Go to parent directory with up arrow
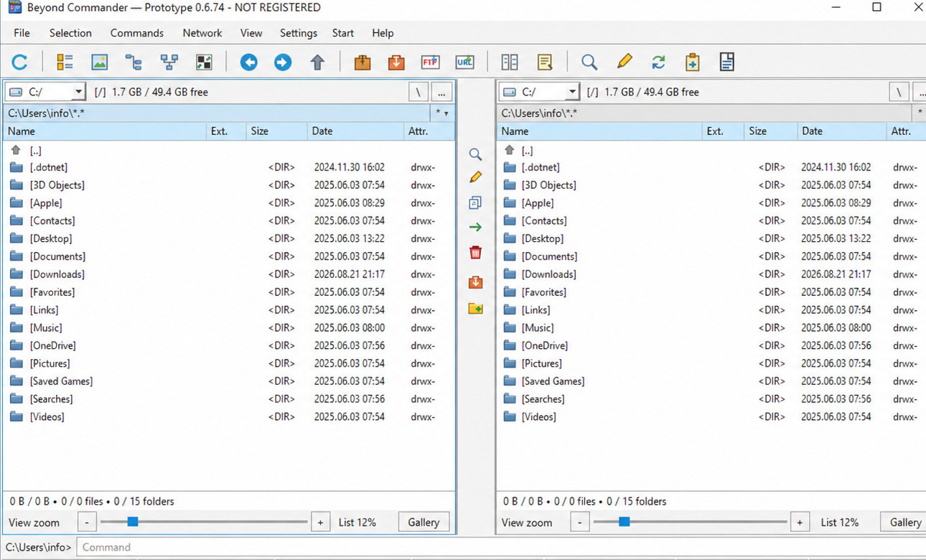This screenshot has height=560, width=926. [317, 62]
